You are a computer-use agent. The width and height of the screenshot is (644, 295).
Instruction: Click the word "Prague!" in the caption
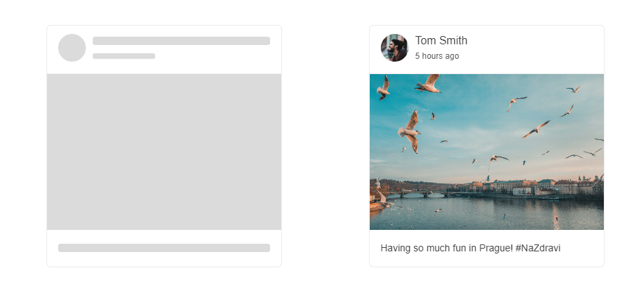click(497, 248)
